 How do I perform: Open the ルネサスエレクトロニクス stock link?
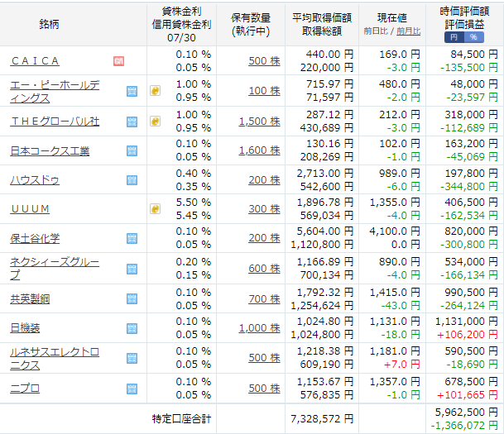click(x=55, y=359)
